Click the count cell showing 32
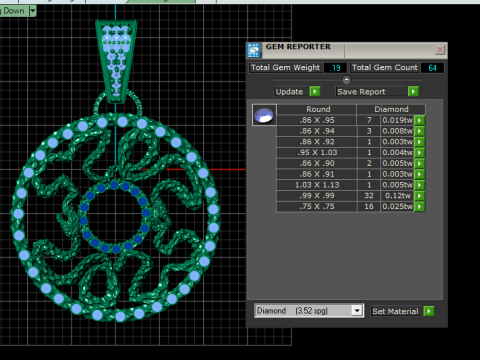This screenshot has height=360, width=480. 369,196
